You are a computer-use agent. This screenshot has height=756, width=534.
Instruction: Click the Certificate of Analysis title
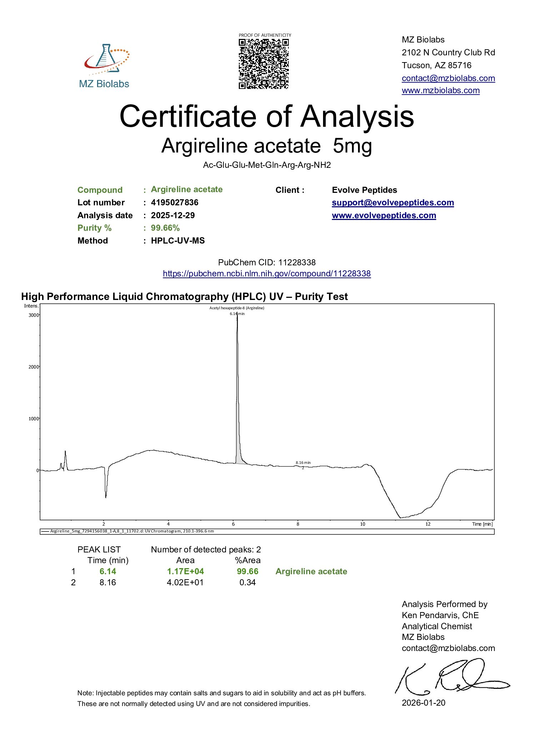click(x=267, y=116)
